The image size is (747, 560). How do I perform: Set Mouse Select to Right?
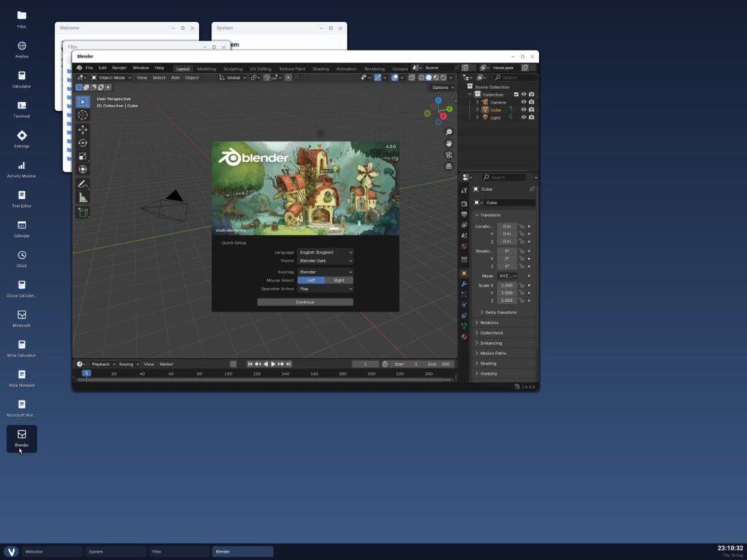339,281
